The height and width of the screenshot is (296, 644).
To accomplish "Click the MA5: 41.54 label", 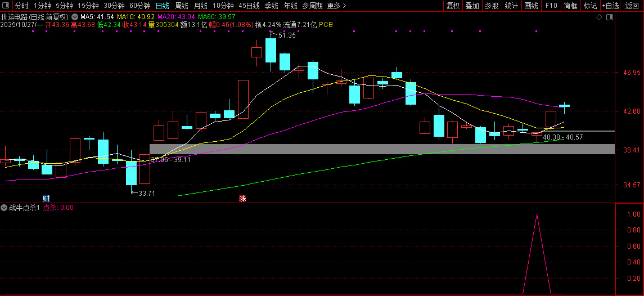I will pyautogui.click(x=97, y=17).
